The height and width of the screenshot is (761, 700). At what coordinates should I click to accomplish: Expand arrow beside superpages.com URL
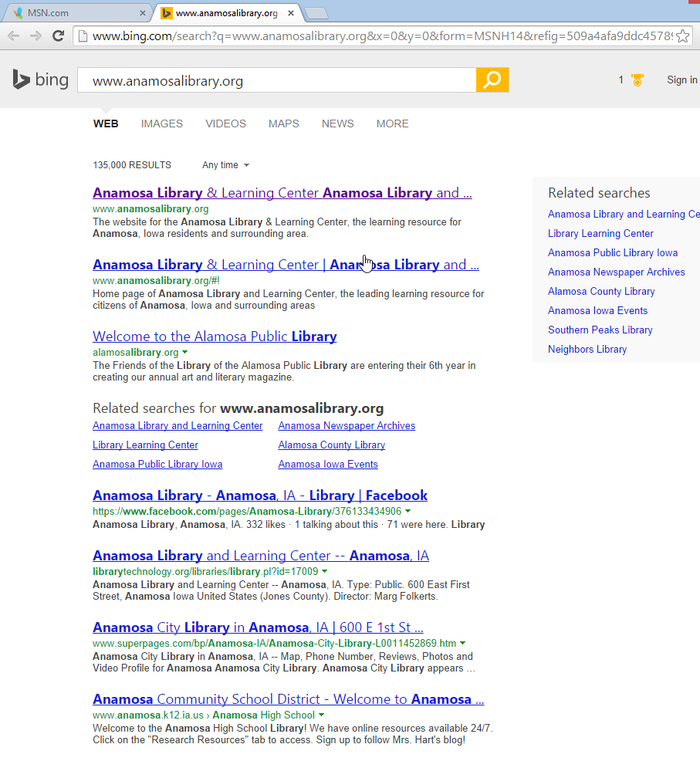(462, 643)
